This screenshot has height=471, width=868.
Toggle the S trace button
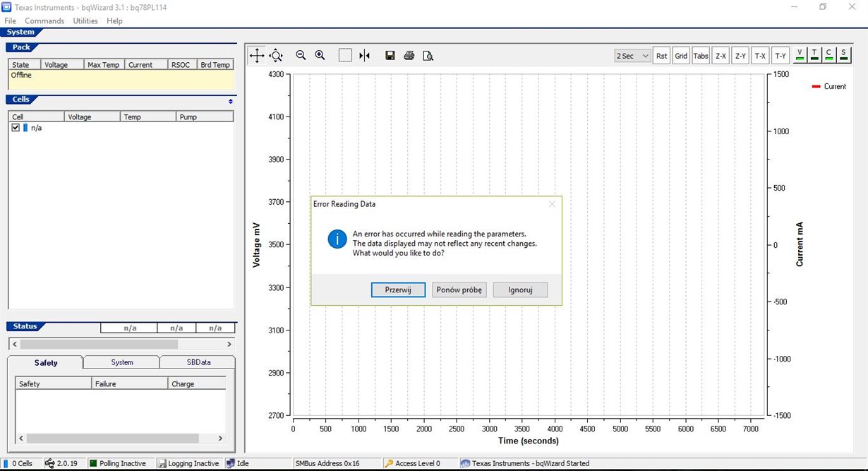click(843, 55)
